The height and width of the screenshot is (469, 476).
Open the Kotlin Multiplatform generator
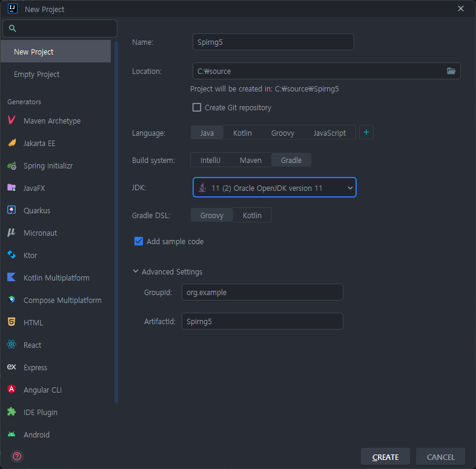pyautogui.click(x=56, y=278)
